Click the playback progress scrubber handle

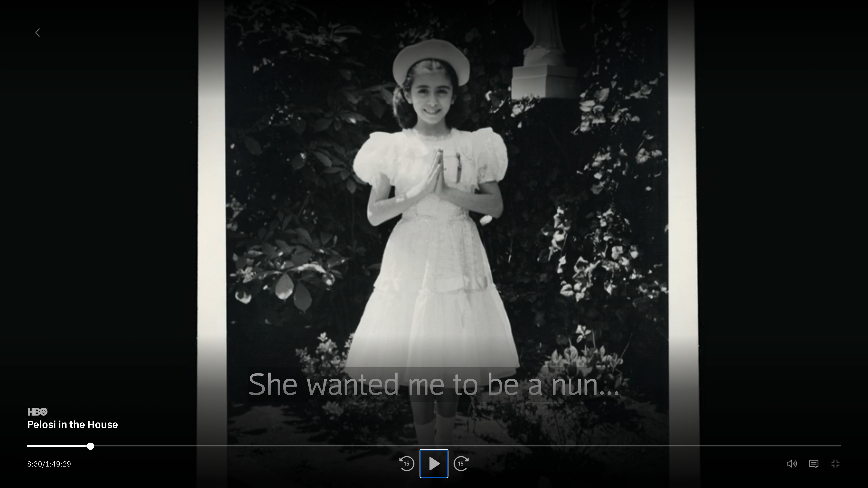(x=90, y=446)
